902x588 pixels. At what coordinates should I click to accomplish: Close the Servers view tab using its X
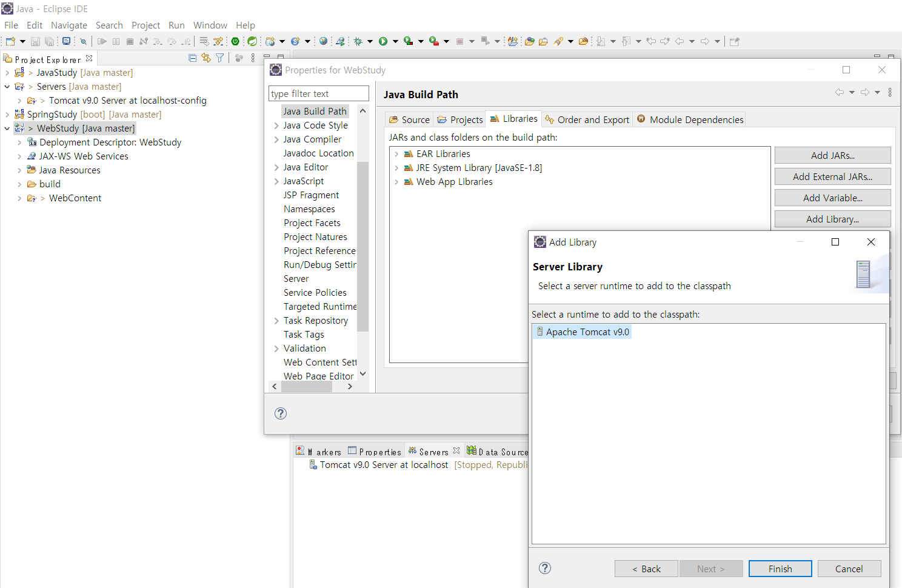coord(456,450)
